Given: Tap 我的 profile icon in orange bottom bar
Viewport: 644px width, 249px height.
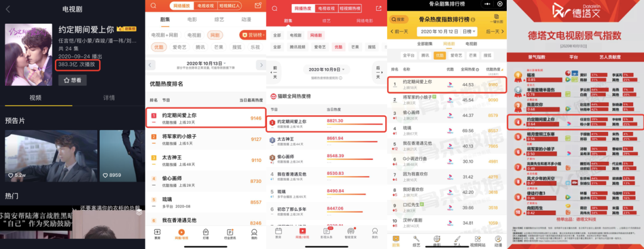Looking at the screenshot, I should [254, 233].
